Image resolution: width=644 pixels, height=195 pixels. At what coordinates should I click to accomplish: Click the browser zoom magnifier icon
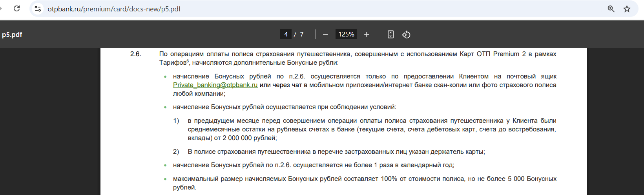coord(611,9)
